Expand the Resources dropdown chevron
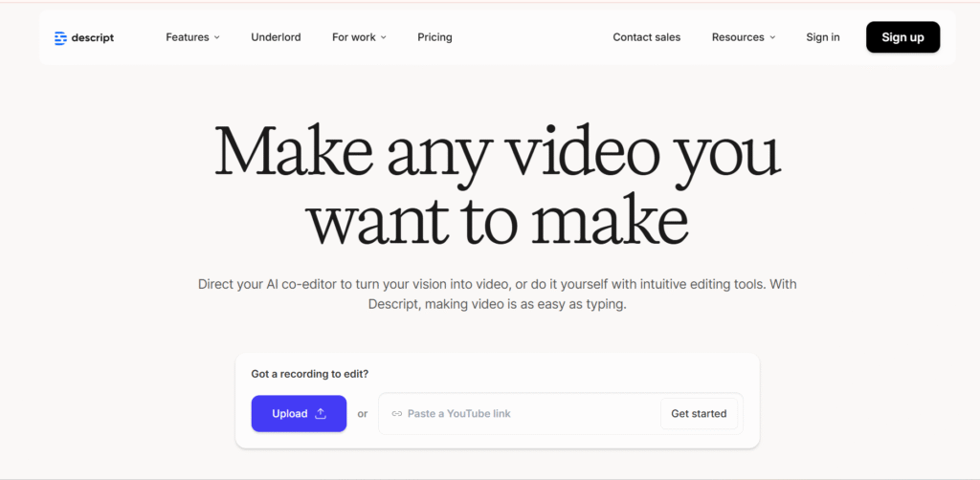This screenshot has width=980, height=480. pyautogui.click(x=772, y=37)
